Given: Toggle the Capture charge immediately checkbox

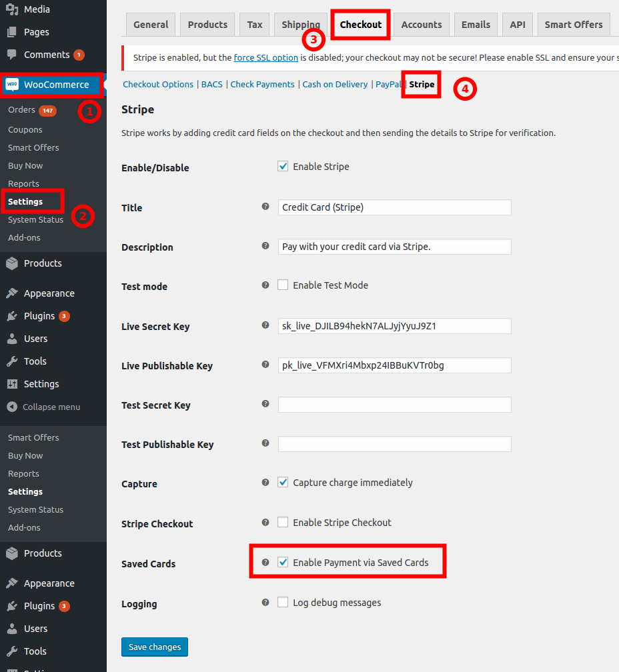Looking at the screenshot, I should coord(283,483).
